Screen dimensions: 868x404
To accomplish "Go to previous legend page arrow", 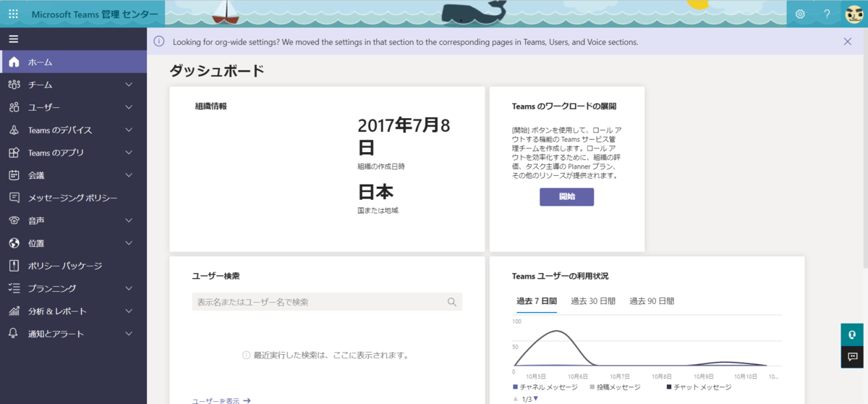I will point(515,399).
